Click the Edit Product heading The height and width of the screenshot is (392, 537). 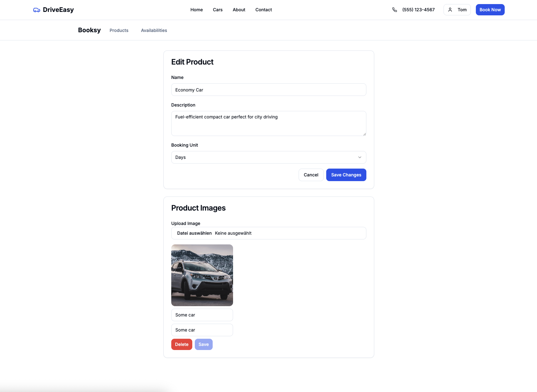(x=192, y=62)
